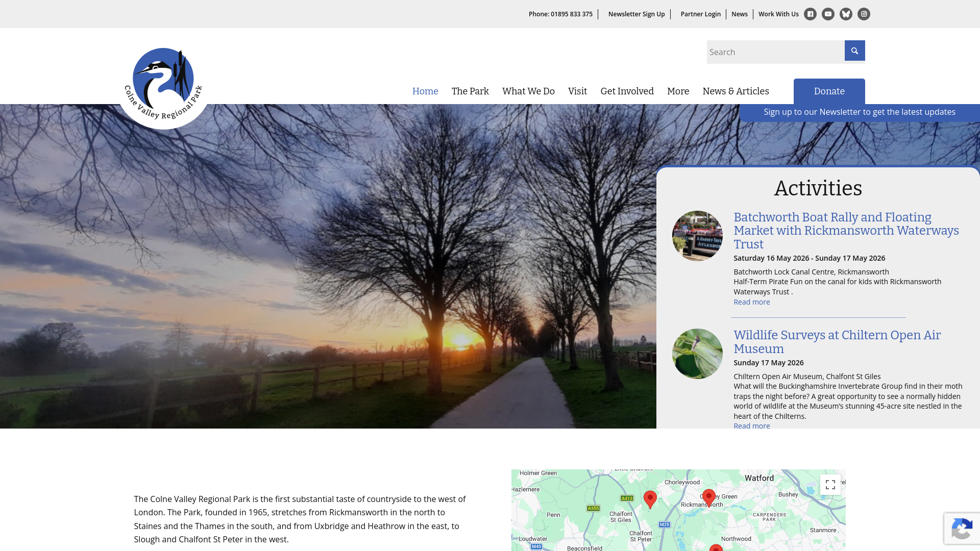
Task: Open the What We Do menu
Action: click(x=528, y=91)
